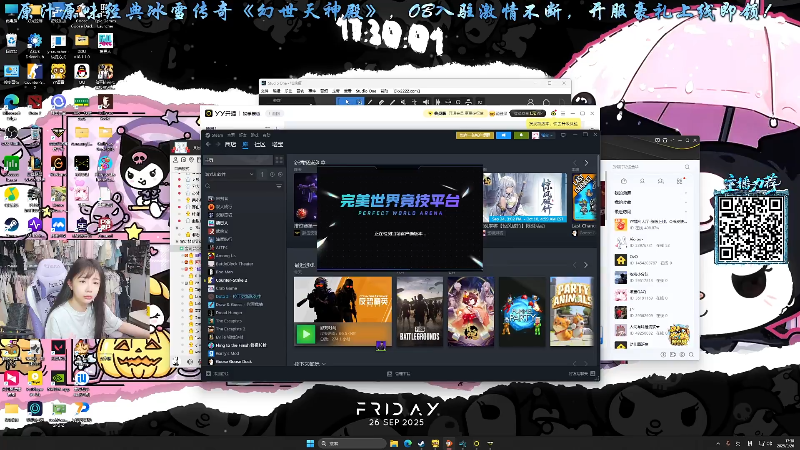
Task: Switch to the Store tab in Steam
Action: point(230,145)
